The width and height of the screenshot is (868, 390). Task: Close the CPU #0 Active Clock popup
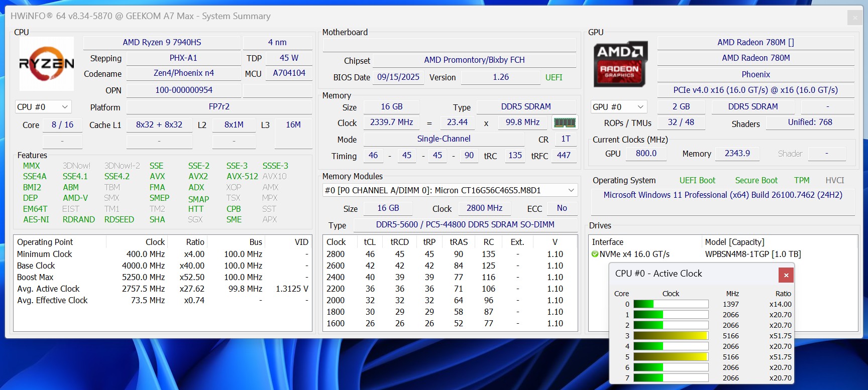coord(786,275)
